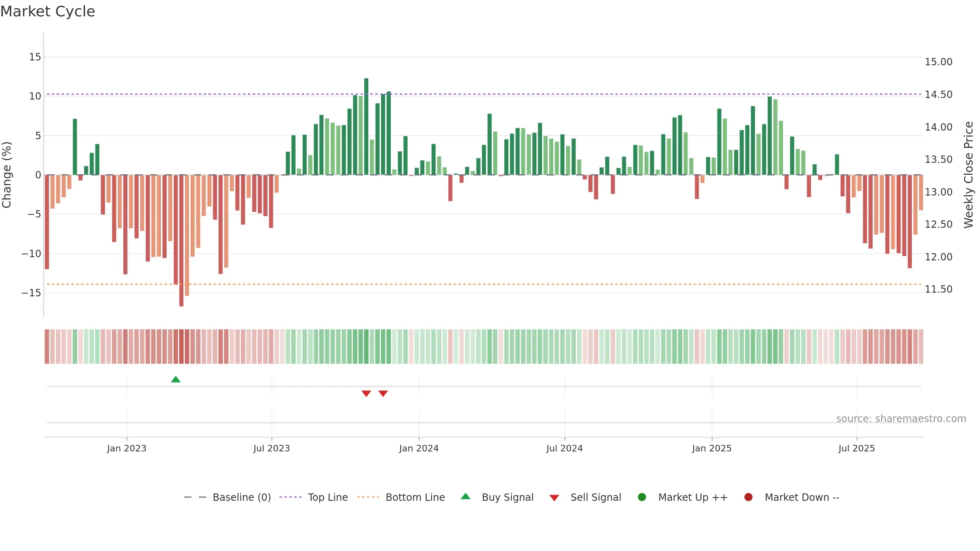Toggle the Sell Signal legend entry

[x=585, y=497]
